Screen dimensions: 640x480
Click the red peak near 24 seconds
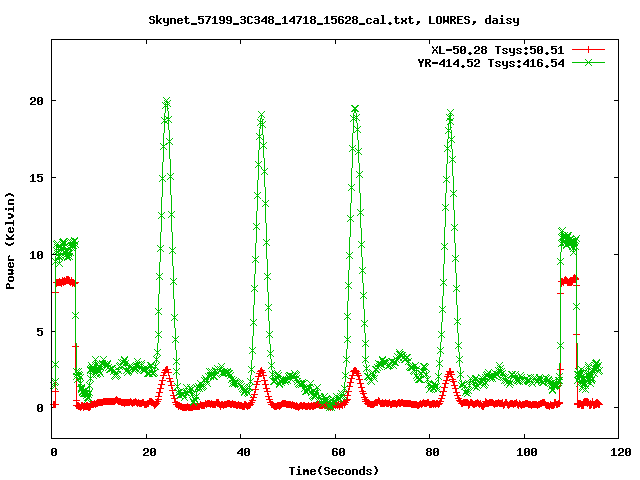[166, 370]
